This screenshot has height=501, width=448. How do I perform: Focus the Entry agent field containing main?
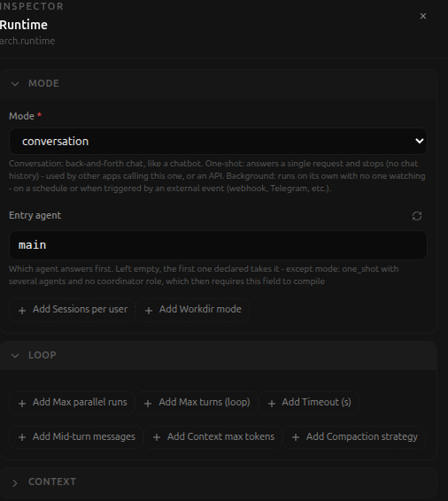[218, 245]
